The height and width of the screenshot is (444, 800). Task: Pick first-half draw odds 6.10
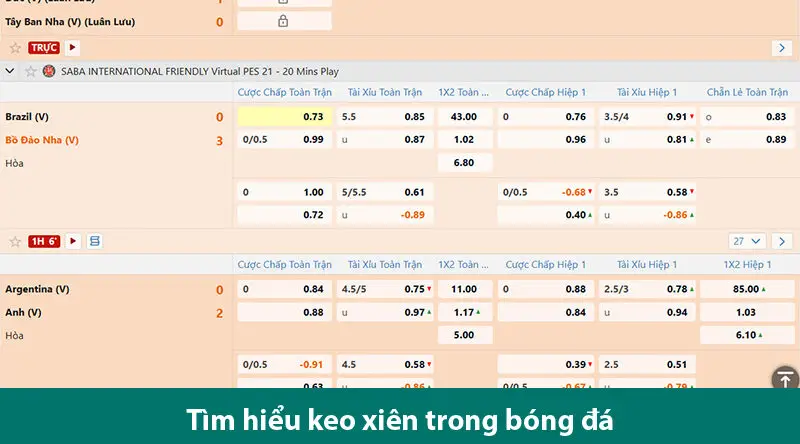click(747, 335)
